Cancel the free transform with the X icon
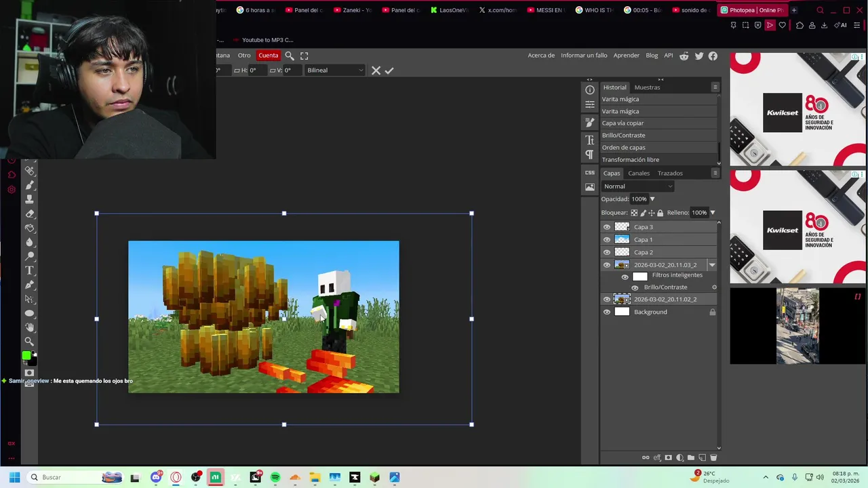The height and width of the screenshot is (488, 868). [376, 70]
